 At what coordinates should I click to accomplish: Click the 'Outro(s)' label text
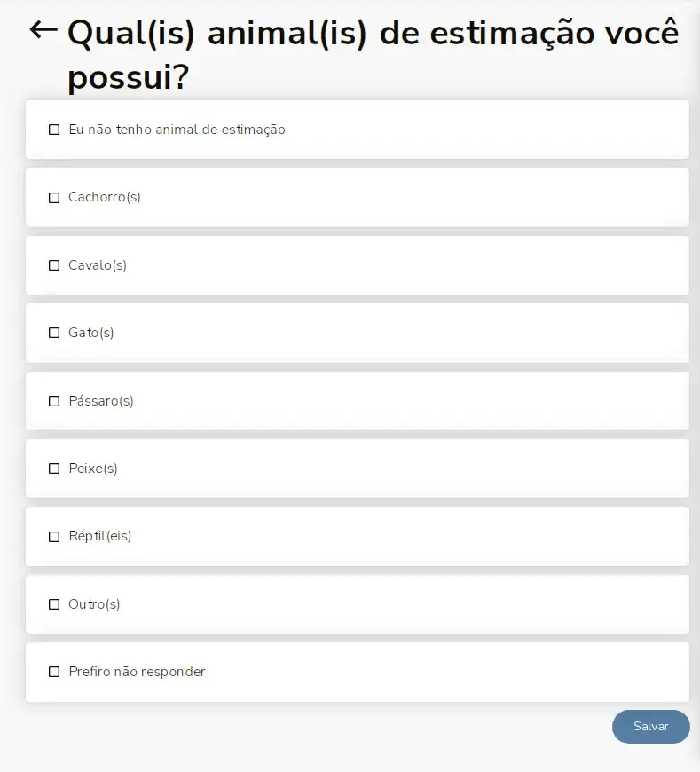[94, 604]
